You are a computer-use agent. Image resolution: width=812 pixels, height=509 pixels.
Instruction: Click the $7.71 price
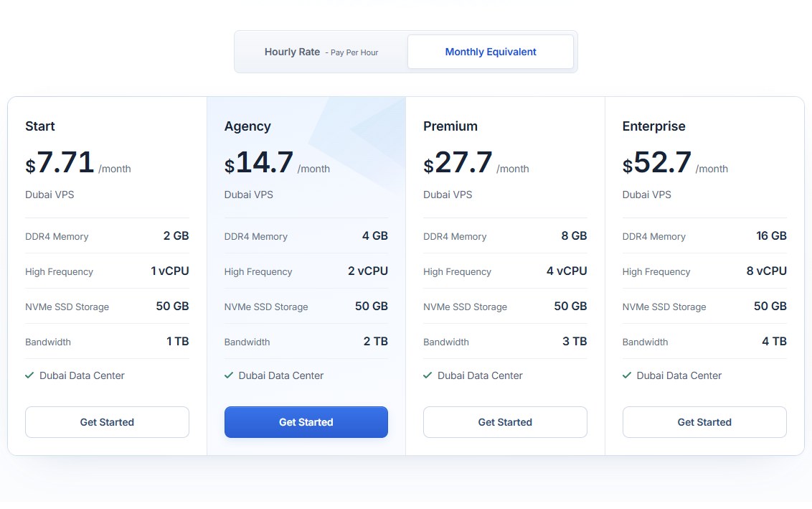60,163
